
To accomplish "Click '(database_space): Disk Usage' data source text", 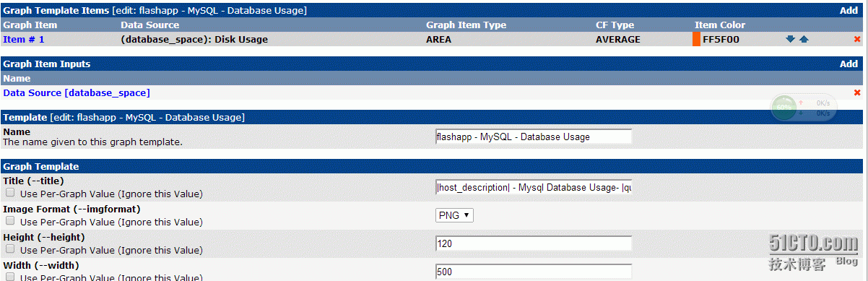I will tap(194, 40).
